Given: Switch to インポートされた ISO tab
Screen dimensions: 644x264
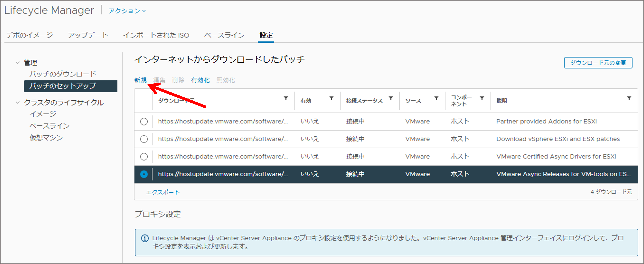Looking at the screenshot, I should pos(156,35).
